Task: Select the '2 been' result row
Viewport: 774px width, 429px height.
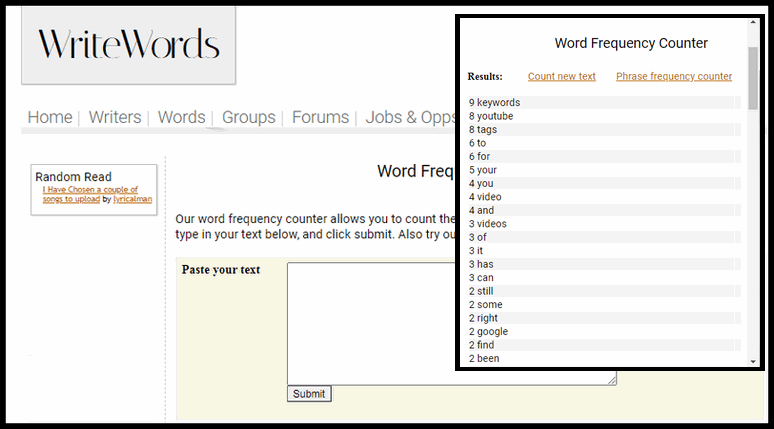Action: [604, 358]
